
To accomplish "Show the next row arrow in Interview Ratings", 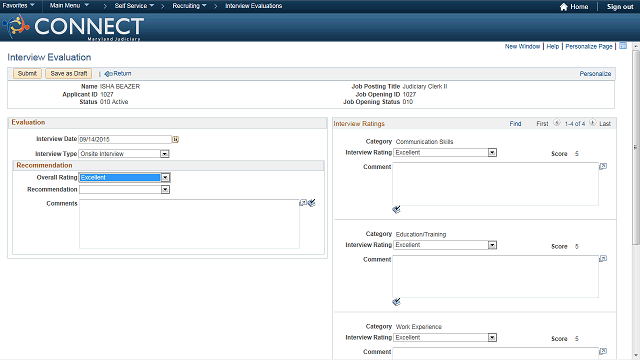I will click(x=593, y=122).
